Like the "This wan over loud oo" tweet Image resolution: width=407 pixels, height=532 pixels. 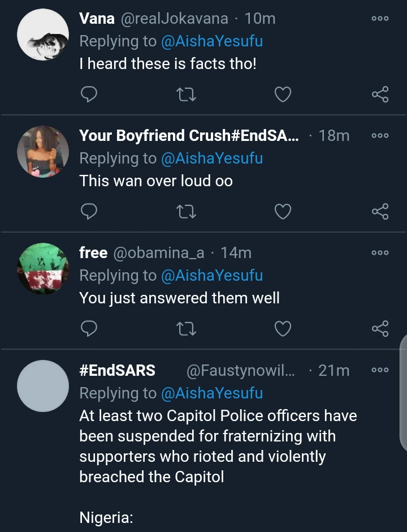[283, 212]
